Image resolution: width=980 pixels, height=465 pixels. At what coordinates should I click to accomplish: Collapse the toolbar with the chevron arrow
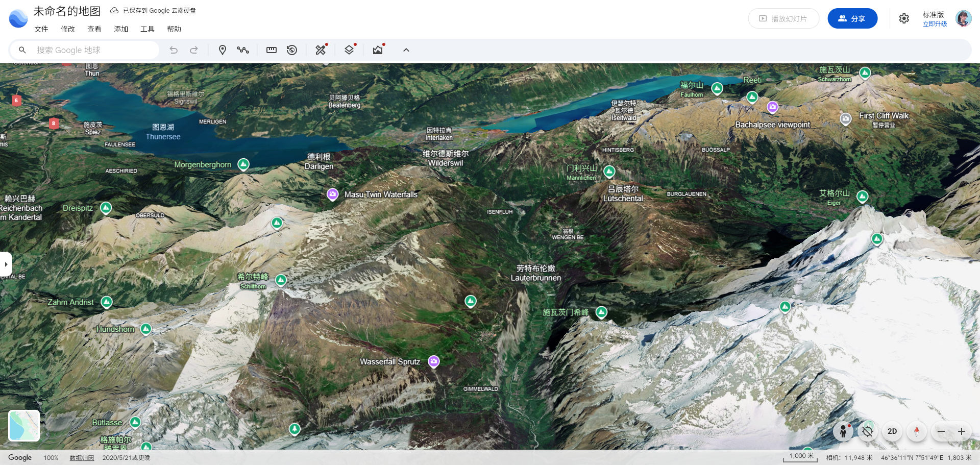[x=406, y=50]
